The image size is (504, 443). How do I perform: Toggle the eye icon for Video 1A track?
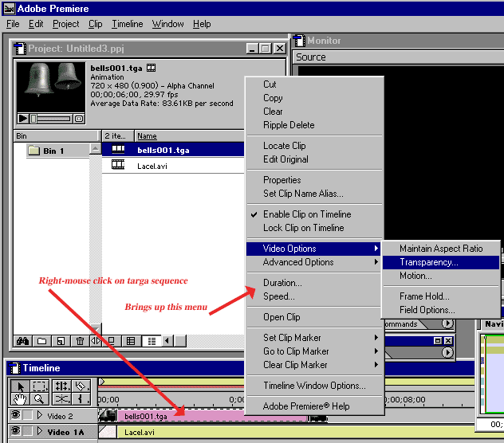15,430
